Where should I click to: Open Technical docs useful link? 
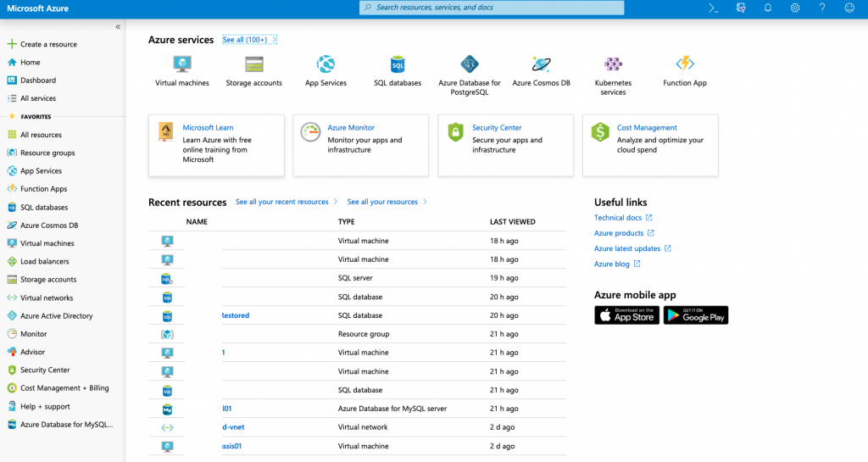pyautogui.click(x=623, y=218)
